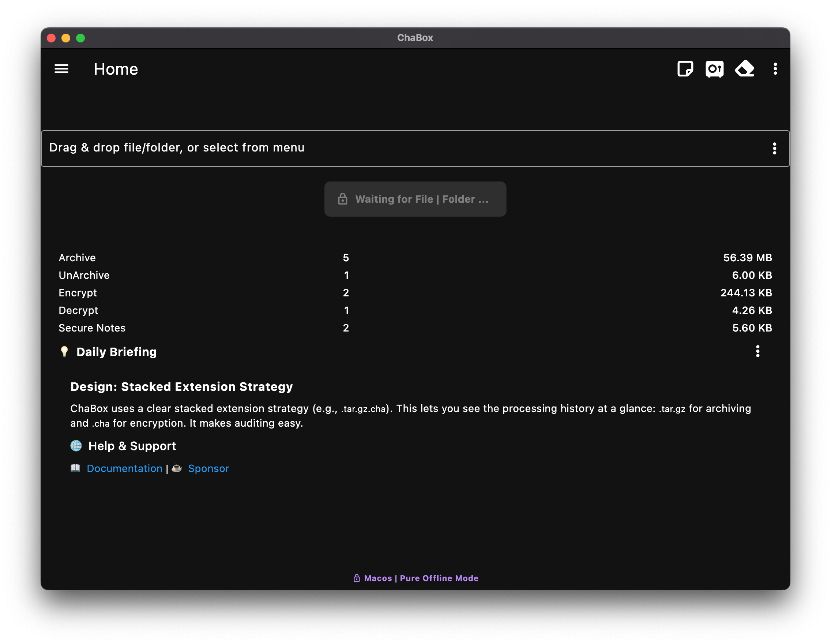Click the Daily Briefing heading
Screen dimensions: 831x644
116,352
